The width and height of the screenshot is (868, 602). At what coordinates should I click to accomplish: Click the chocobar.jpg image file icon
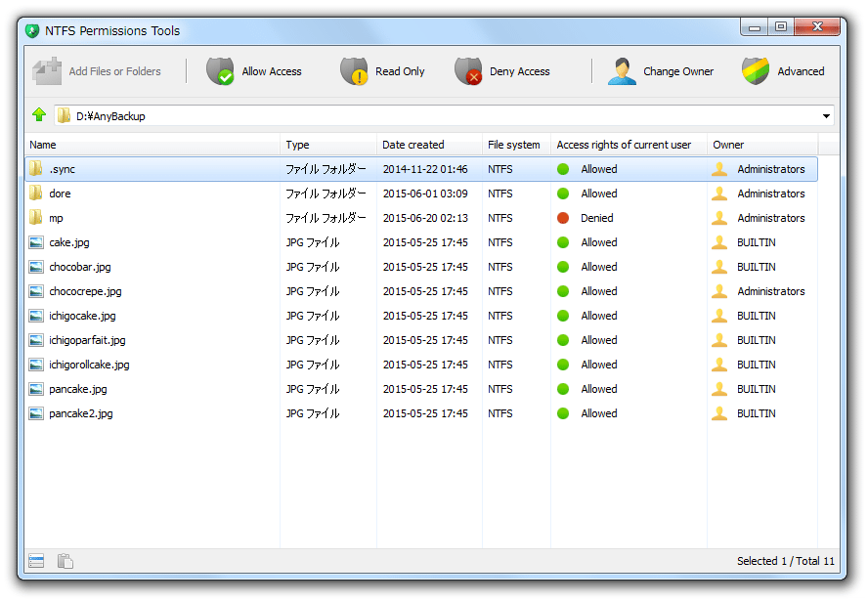pyautogui.click(x=36, y=267)
